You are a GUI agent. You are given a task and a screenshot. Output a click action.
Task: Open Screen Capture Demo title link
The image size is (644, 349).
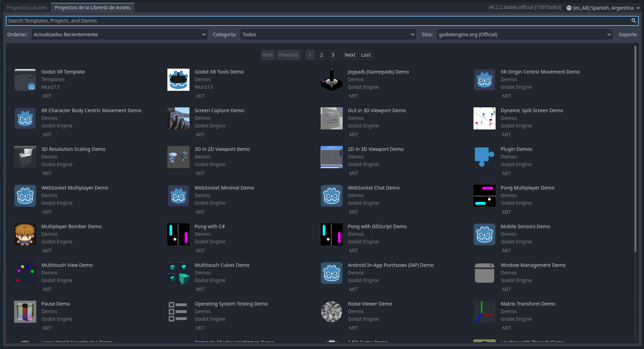tap(219, 110)
